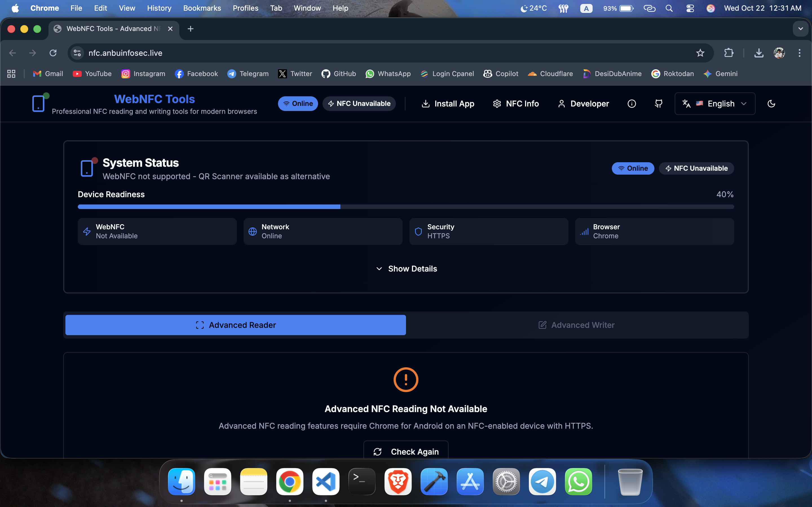Click the Device Readiness progress bar
The width and height of the screenshot is (812, 507).
click(x=406, y=207)
